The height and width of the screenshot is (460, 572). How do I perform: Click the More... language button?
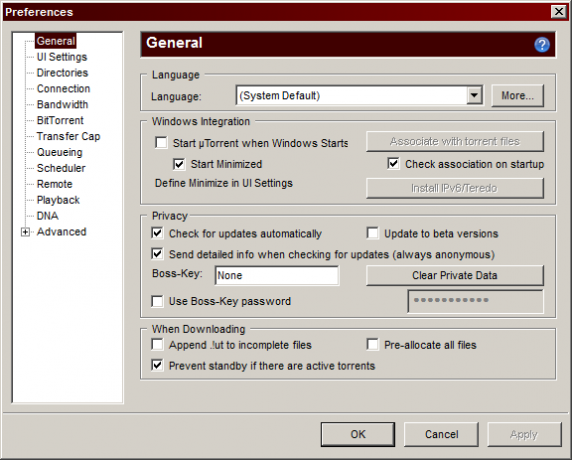[517, 96]
